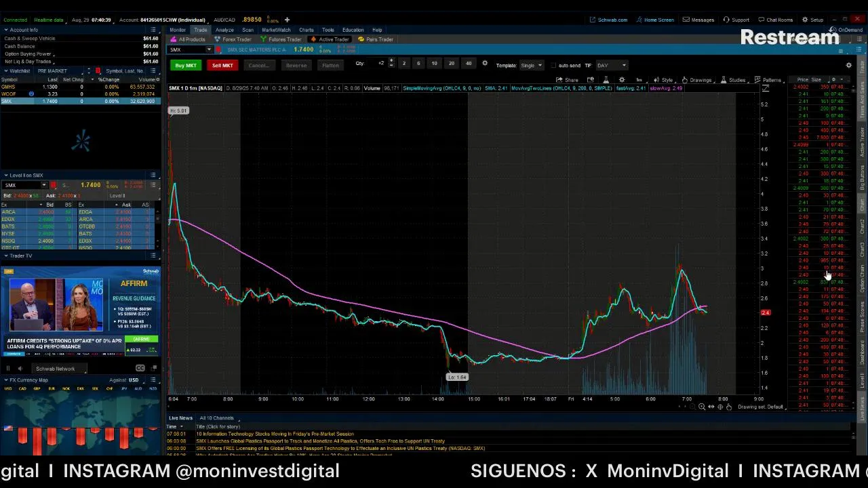Open Level II gadget menu icon
The image size is (868, 488).
154,175
